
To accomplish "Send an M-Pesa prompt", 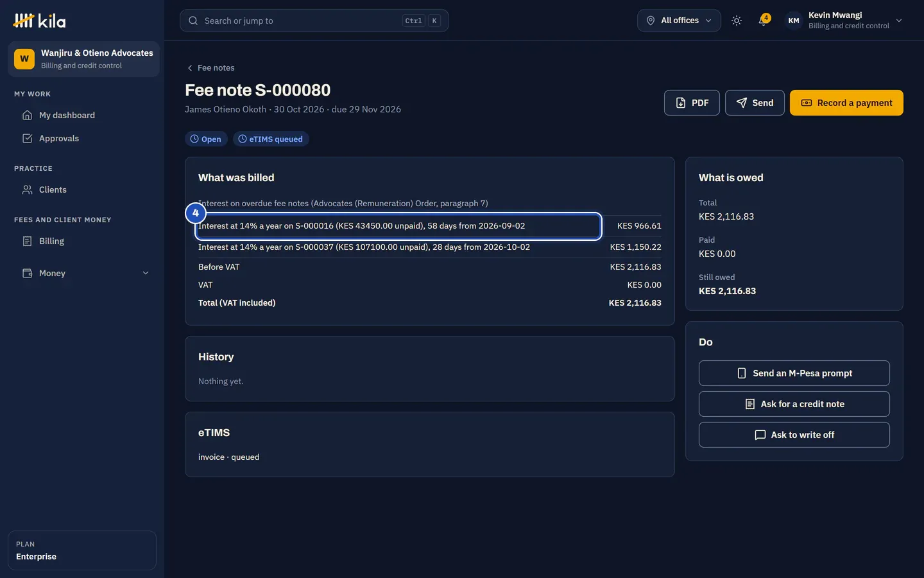I will [x=794, y=373].
